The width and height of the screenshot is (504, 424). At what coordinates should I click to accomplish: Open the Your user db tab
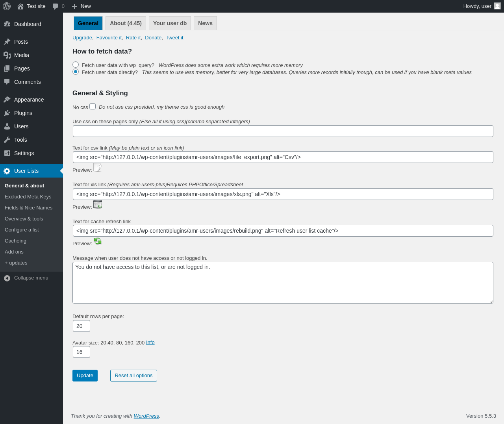click(x=170, y=23)
